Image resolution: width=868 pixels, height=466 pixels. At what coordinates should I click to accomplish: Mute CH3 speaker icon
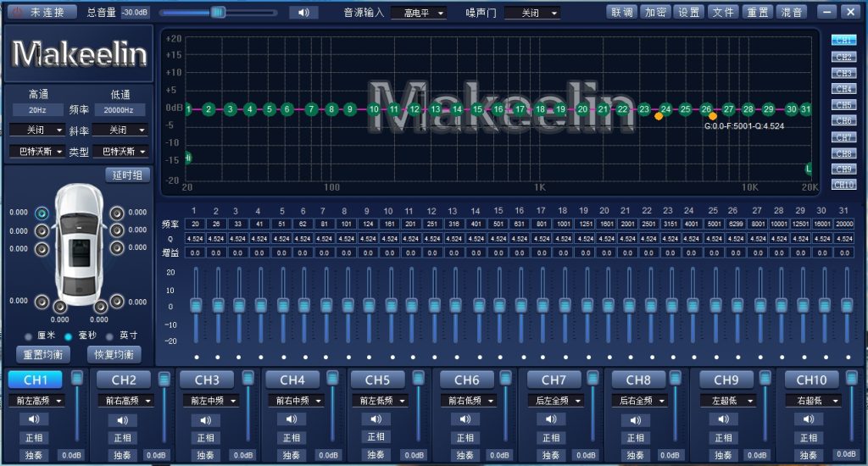205,420
